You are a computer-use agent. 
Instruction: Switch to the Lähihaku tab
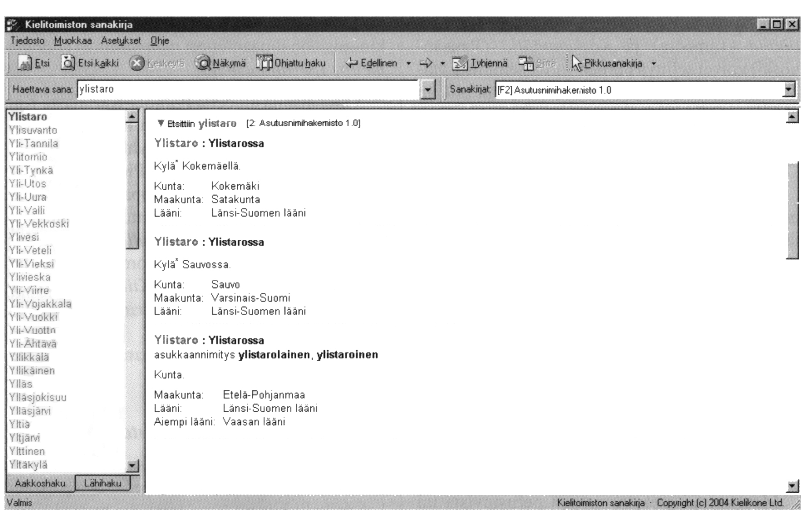click(103, 483)
